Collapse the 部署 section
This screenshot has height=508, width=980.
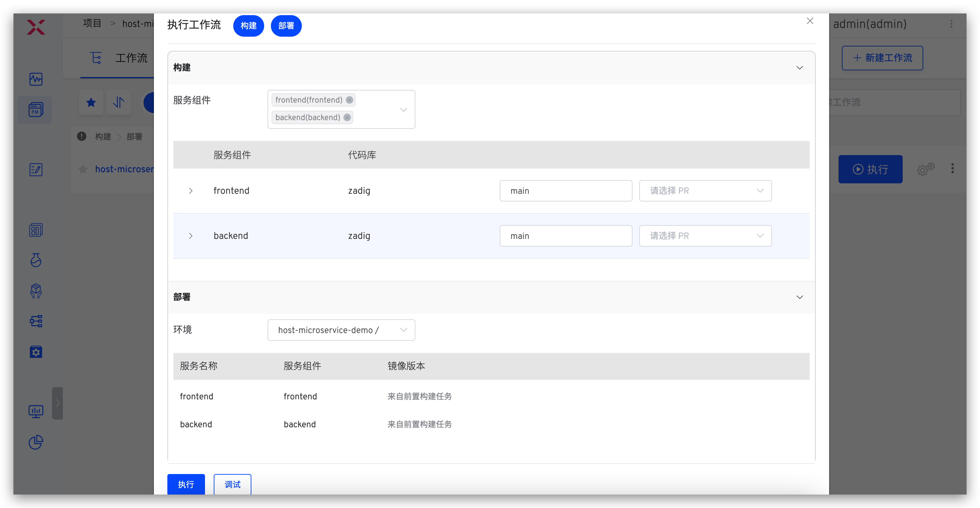click(x=799, y=297)
